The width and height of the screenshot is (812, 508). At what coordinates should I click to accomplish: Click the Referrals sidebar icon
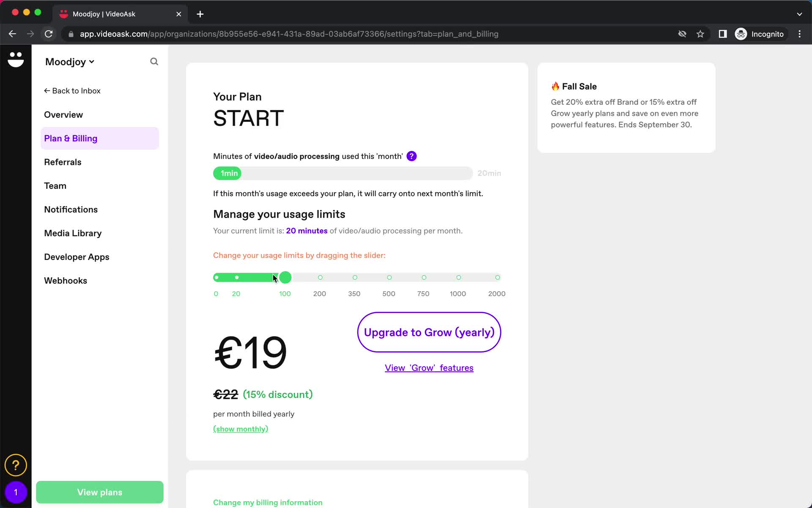tap(63, 162)
